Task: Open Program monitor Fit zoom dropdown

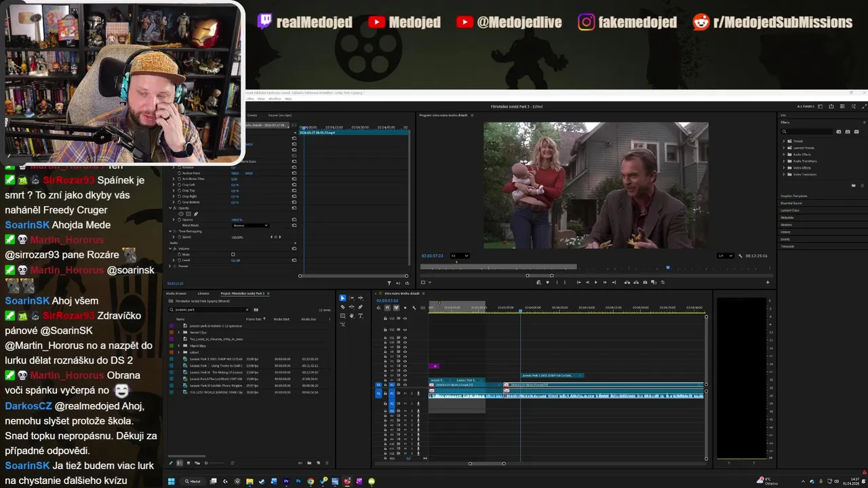Action: [x=458, y=256]
